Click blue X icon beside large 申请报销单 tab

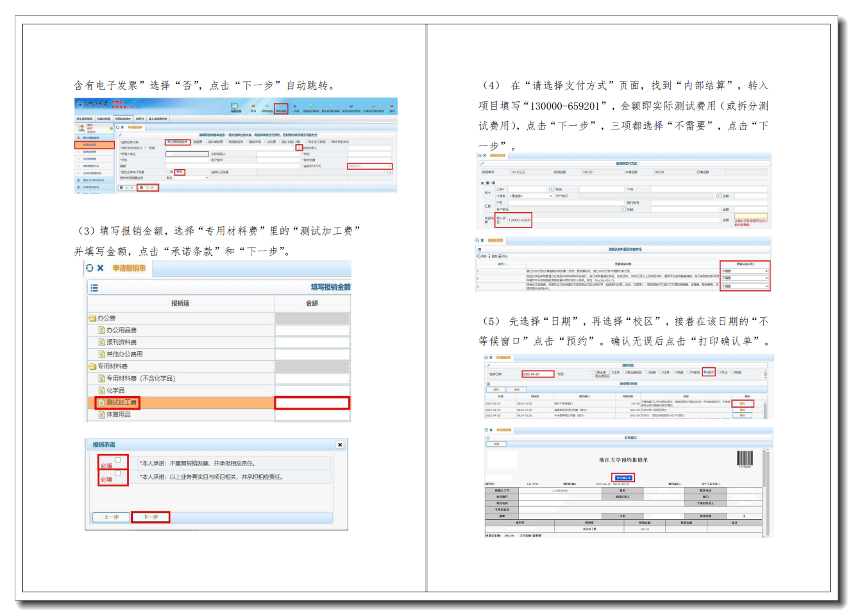click(x=100, y=268)
